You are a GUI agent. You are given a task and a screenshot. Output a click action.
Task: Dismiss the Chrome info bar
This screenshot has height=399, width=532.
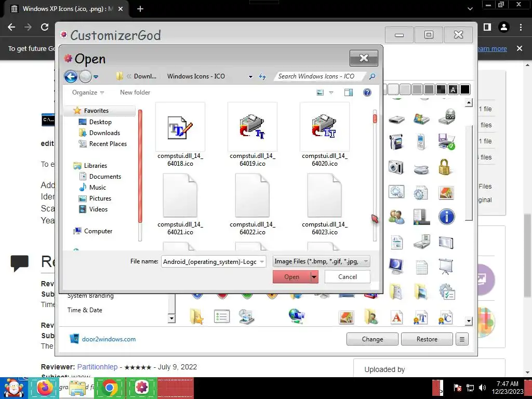pos(520,48)
